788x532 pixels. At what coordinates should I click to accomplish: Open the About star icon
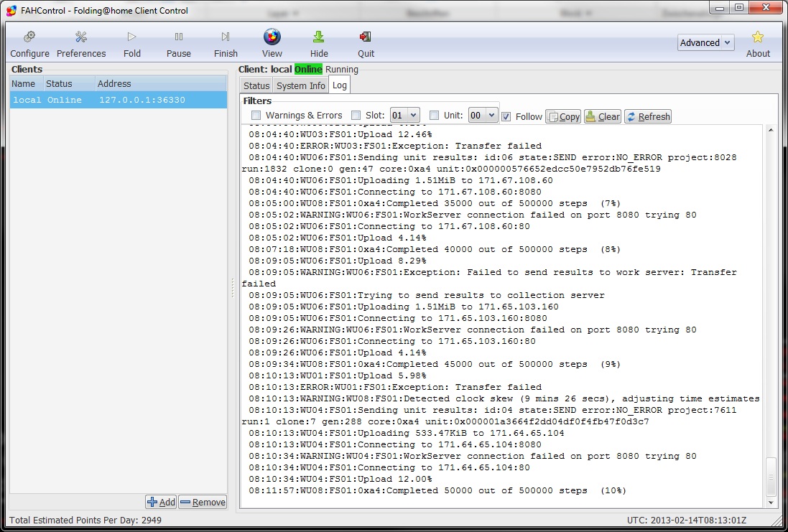click(758, 44)
